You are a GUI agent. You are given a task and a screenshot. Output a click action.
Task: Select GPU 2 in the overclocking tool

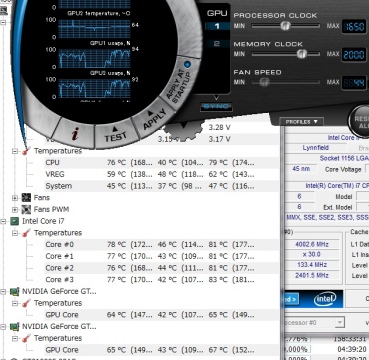(217, 44)
